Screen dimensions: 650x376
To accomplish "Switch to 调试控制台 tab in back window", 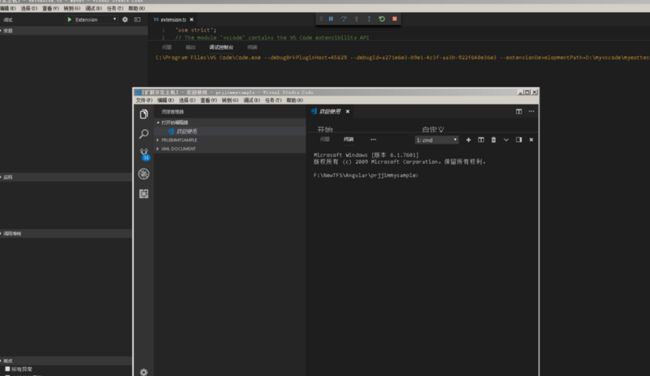I will [221, 47].
